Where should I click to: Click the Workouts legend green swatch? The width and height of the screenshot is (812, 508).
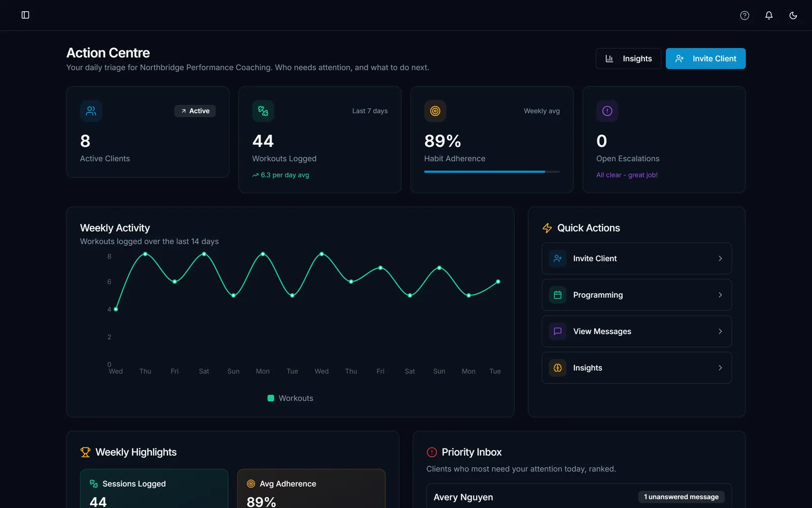tap(271, 398)
